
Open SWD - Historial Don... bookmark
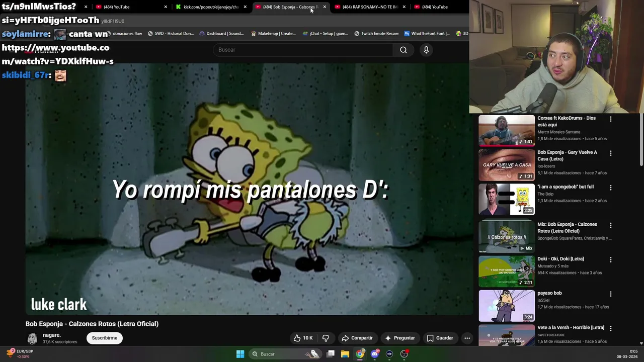coord(171,34)
